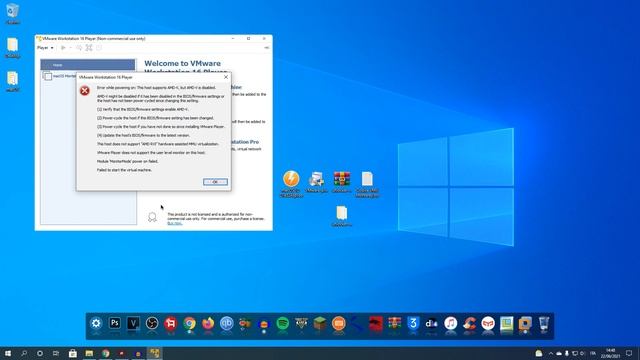Open the power dropdown arrow beside play
Viewport: 640px width, 360px height.
click(x=70, y=48)
